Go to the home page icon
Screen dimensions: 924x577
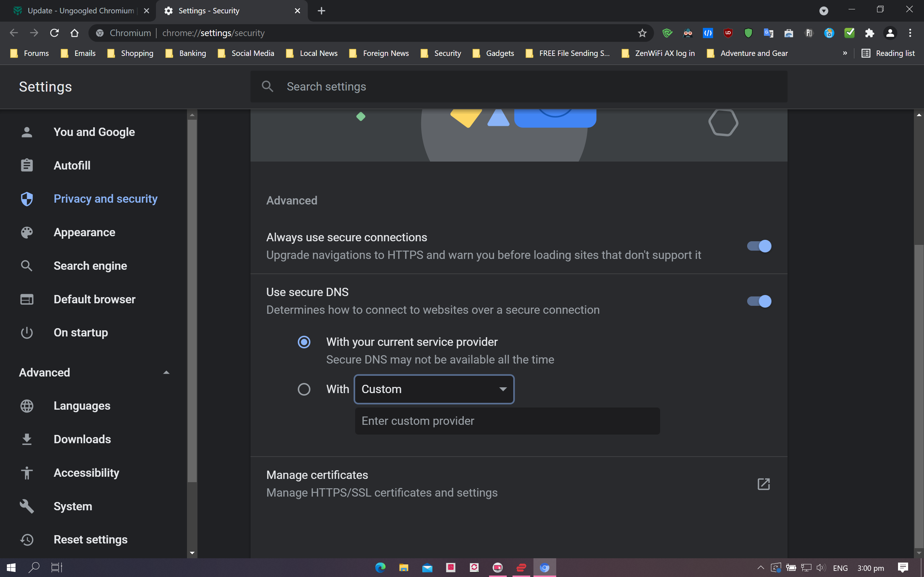tap(74, 33)
